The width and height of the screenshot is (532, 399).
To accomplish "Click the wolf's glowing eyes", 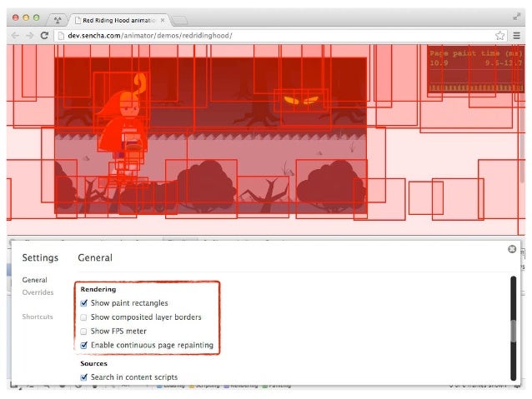I will pos(301,100).
